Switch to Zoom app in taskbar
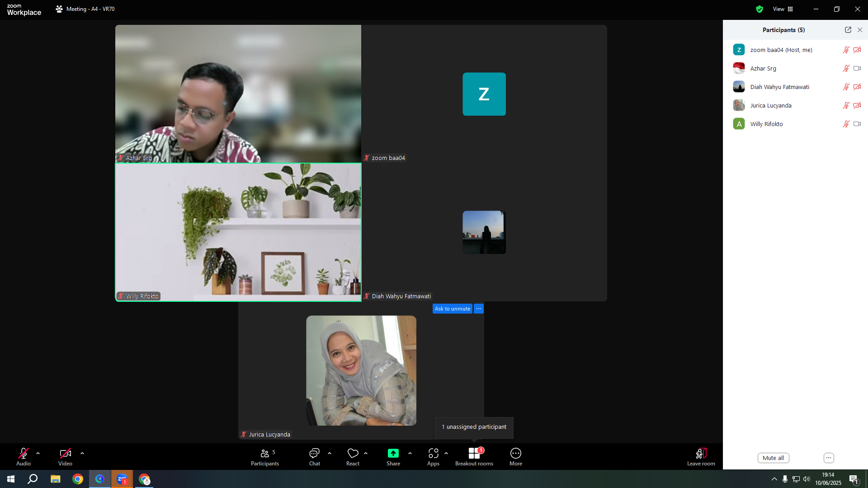Viewport: 868px width, 488px height. click(122, 479)
